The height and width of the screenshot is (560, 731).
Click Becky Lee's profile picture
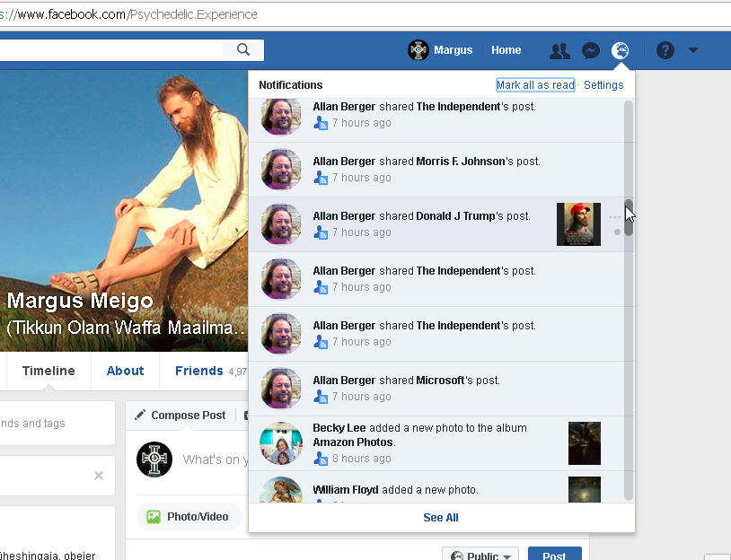coord(281,443)
